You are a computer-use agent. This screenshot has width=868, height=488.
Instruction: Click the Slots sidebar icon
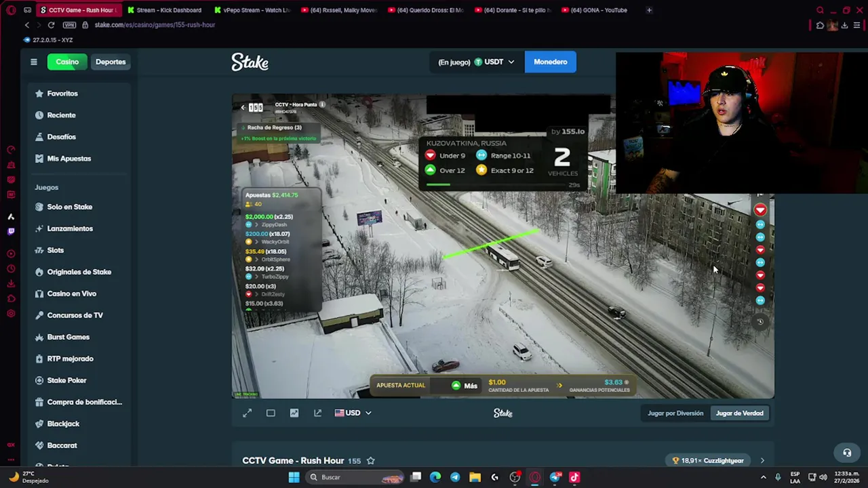click(x=39, y=250)
